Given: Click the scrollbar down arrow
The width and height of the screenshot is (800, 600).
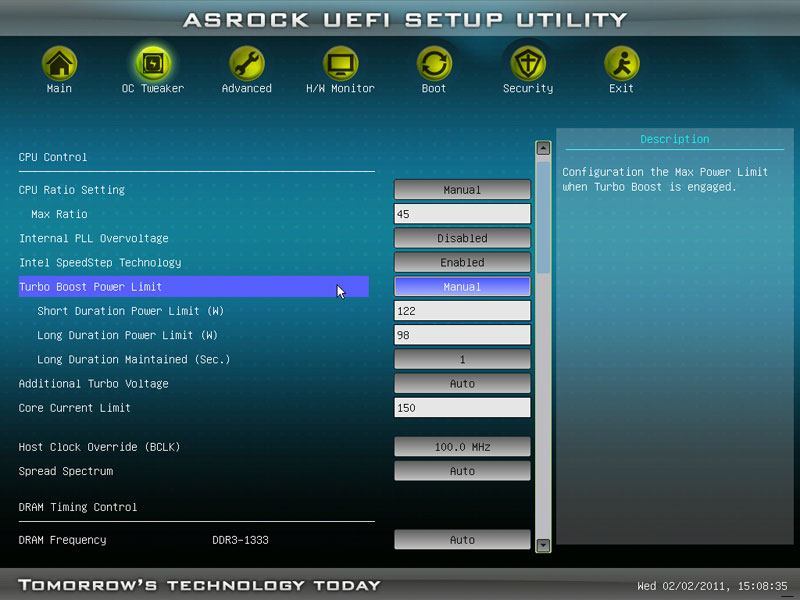Looking at the screenshot, I should [x=543, y=545].
